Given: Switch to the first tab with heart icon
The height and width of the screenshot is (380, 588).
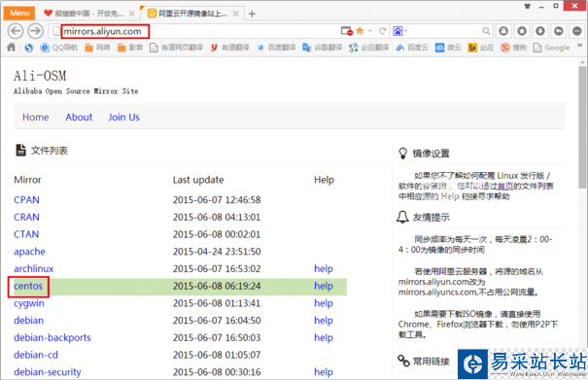Looking at the screenshot, I should coord(88,14).
